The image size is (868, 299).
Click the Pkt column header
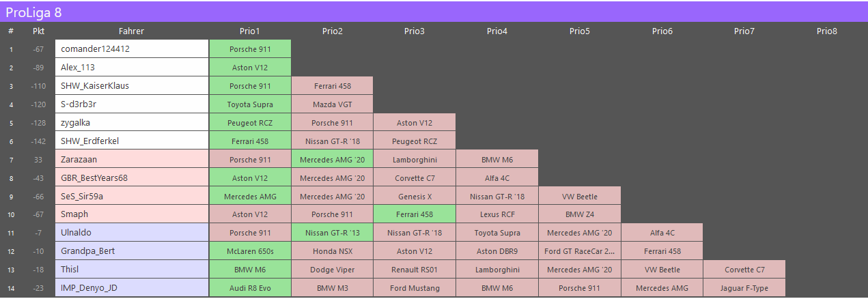pos(38,31)
